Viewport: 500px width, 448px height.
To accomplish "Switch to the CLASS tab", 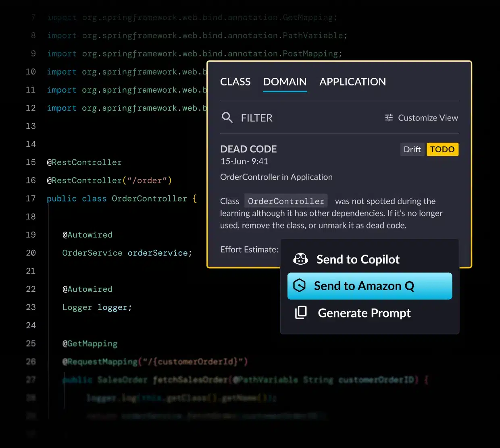I will point(235,82).
